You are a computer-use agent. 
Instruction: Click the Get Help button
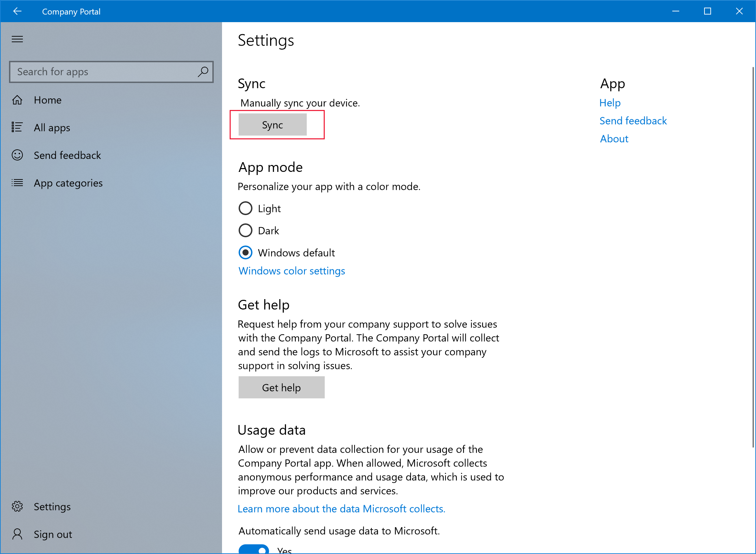[x=281, y=387]
